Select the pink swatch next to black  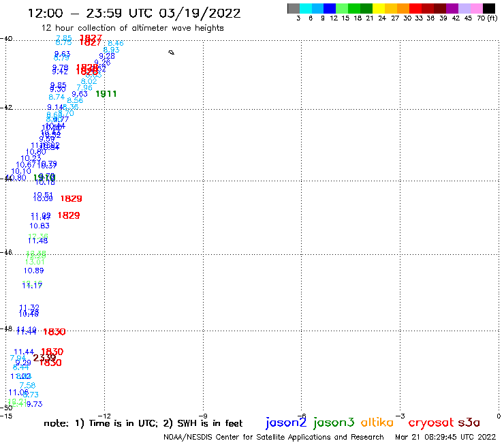[476, 8]
